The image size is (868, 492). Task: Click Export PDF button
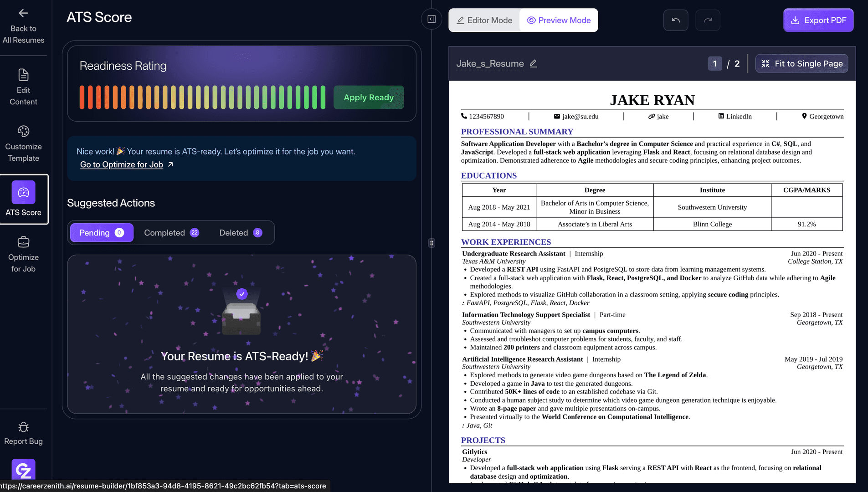pos(818,20)
